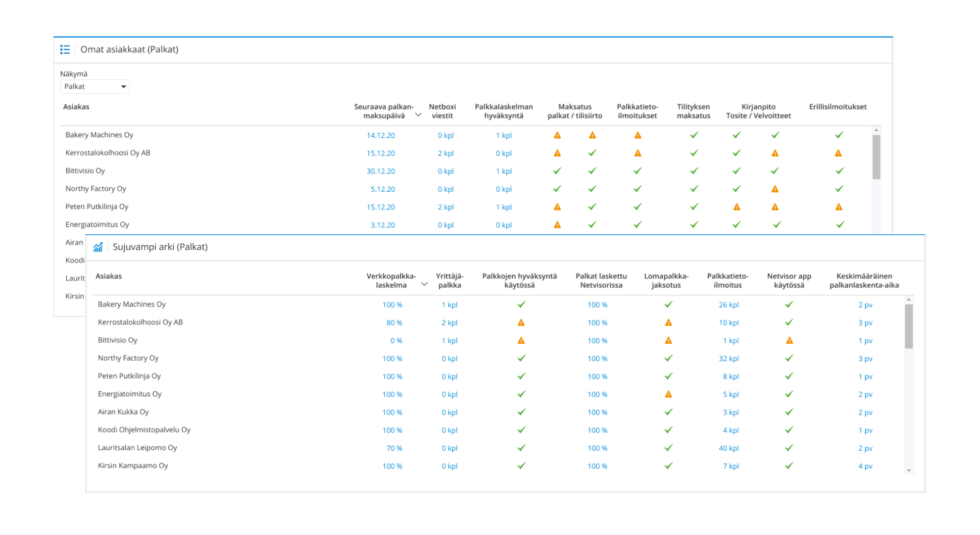Click Tilityksen maksatus checkmark for Bittivisio Oy
This screenshot has width=980, height=535.
tap(694, 171)
